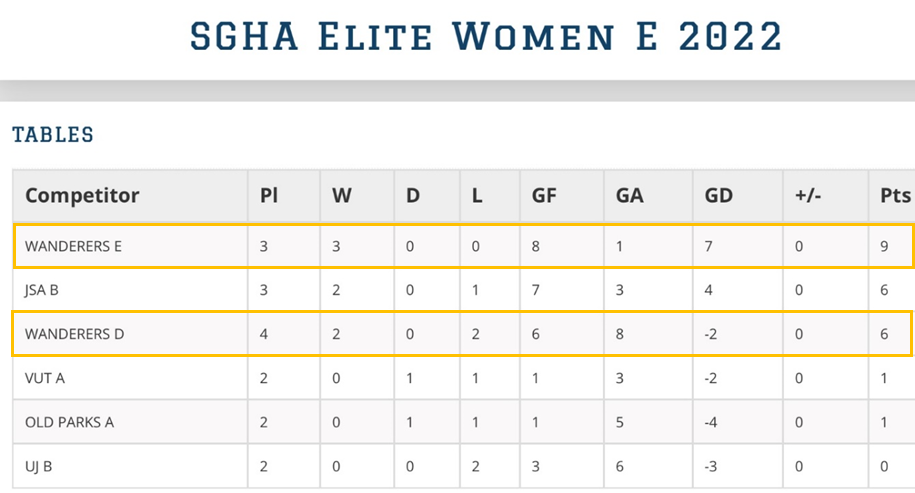Click the GD column header
The width and height of the screenshot is (915, 493).
[x=718, y=195]
